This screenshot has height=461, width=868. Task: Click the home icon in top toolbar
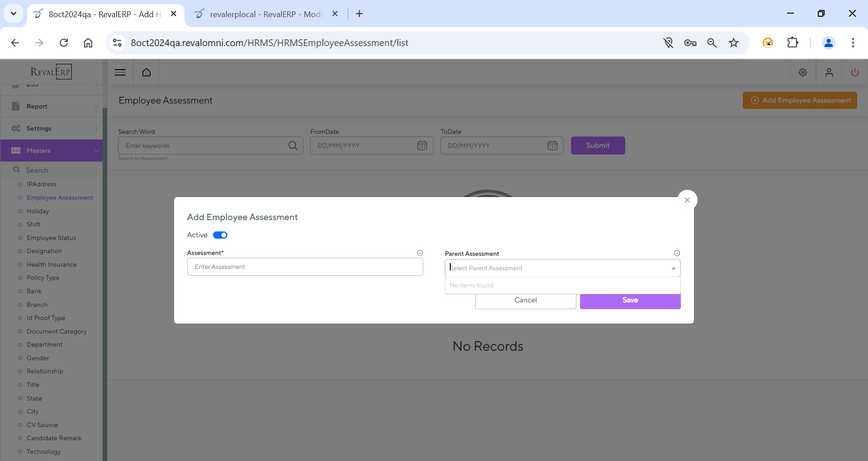point(146,72)
